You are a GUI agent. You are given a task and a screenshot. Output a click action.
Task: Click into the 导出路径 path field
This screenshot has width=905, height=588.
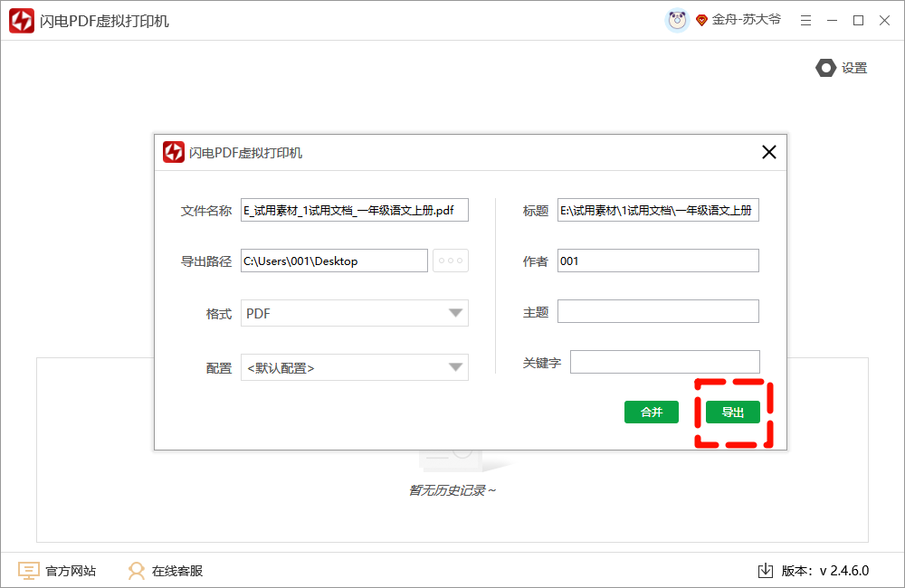coord(334,261)
